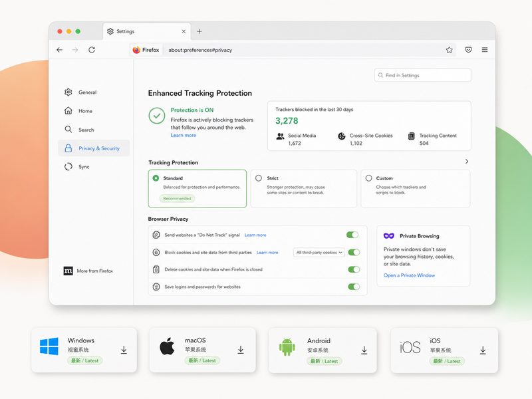This screenshot has height=399, width=532.
Task: Click Learn more beside Do Not Track
Action: click(x=255, y=235)
